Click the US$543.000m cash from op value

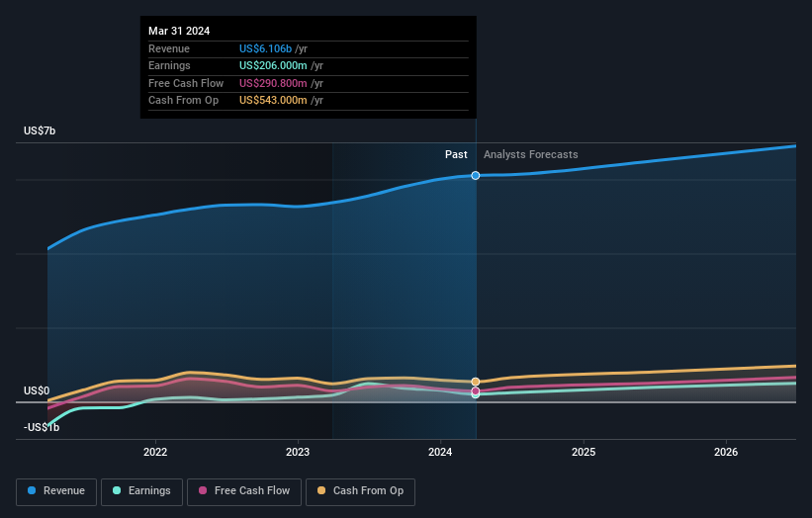pyautogui.click(x=273, y=101)
